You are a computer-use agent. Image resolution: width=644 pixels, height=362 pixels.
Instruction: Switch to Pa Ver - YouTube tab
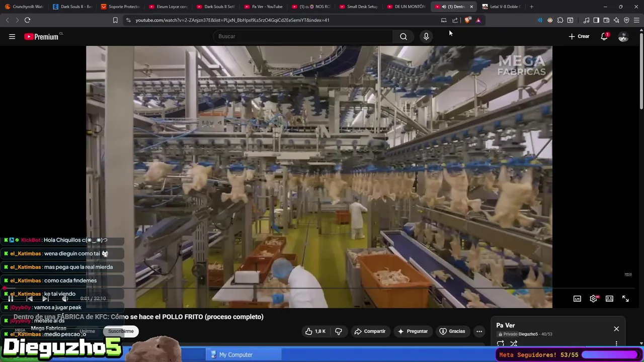point(264,7)
